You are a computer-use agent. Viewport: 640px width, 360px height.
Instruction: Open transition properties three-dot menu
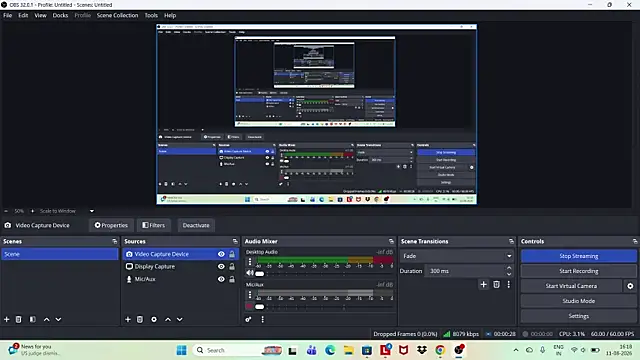coord(509,284)
